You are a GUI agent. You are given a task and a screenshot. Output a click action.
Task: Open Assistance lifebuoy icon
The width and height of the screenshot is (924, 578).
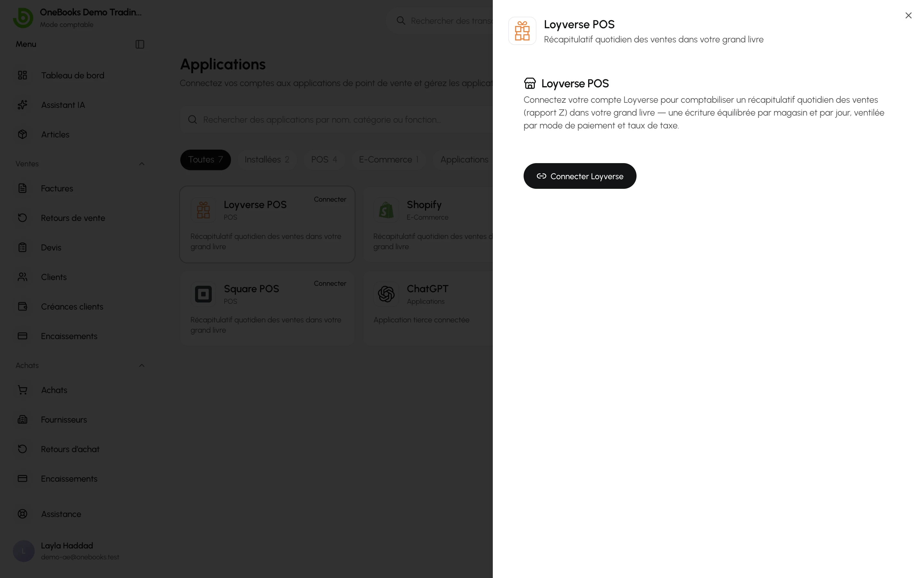(x=22, y=514)
